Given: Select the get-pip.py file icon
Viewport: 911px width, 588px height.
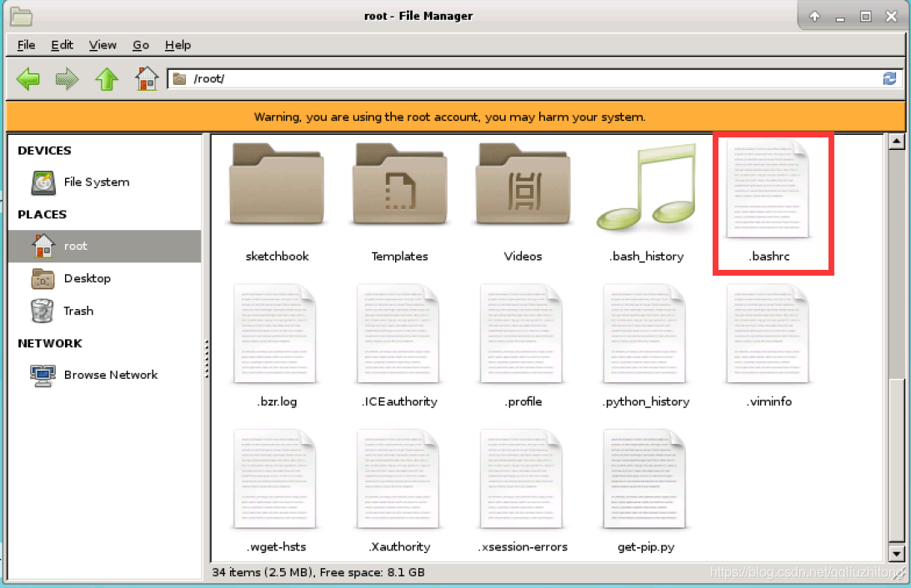Looking at the screenshot, I should click(644, 479).
